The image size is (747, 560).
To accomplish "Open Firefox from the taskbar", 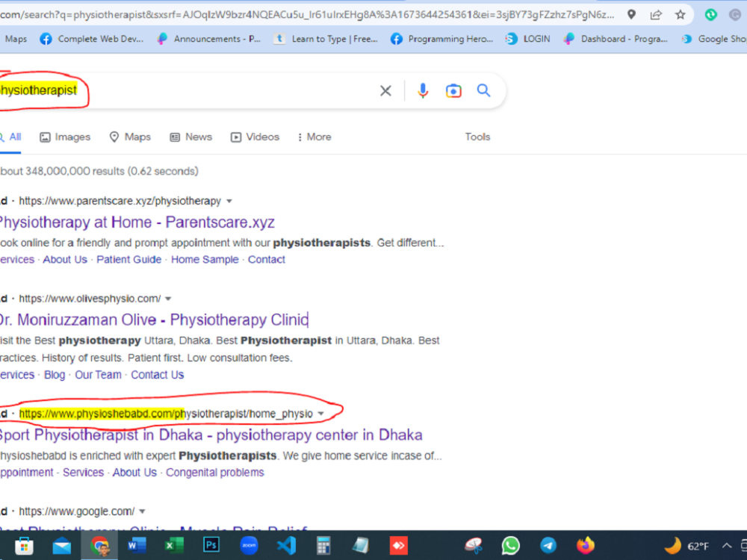I will (x=586, y=546).
